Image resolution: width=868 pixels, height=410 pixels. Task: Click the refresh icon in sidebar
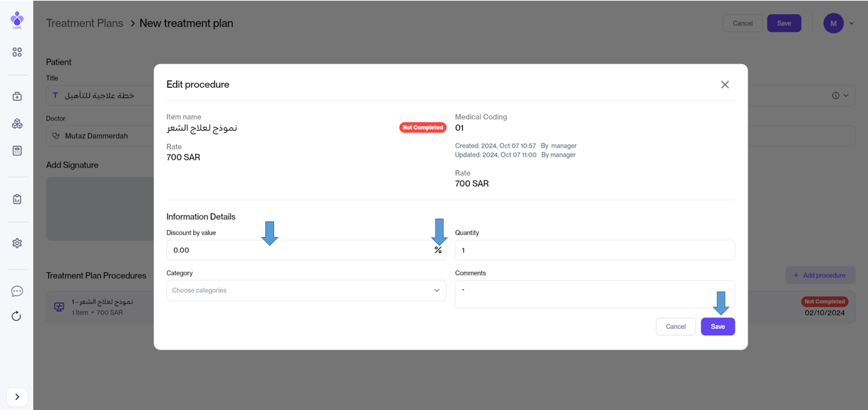[17, 316]
